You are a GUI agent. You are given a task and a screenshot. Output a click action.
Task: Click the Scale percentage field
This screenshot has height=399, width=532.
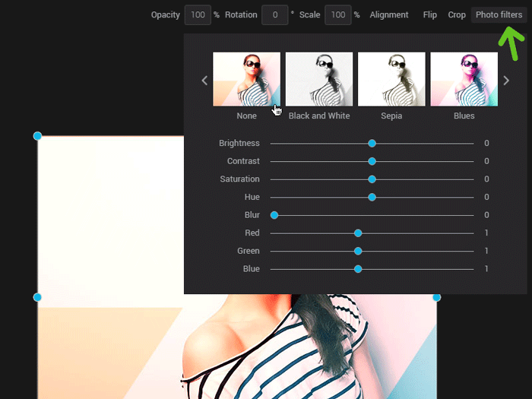(337, 14)
